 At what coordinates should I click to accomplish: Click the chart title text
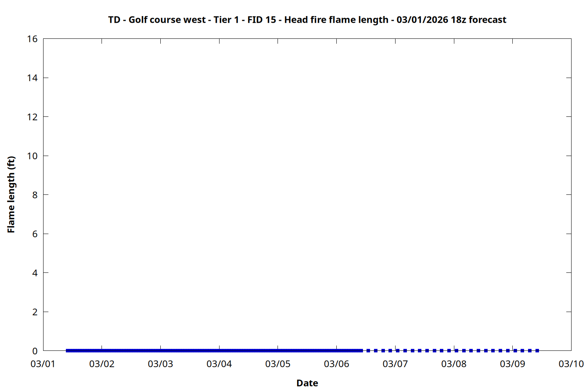click(307, 20)
